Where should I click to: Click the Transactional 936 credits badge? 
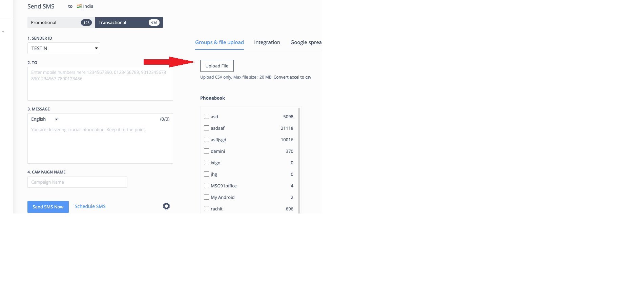tap(154, 23)
